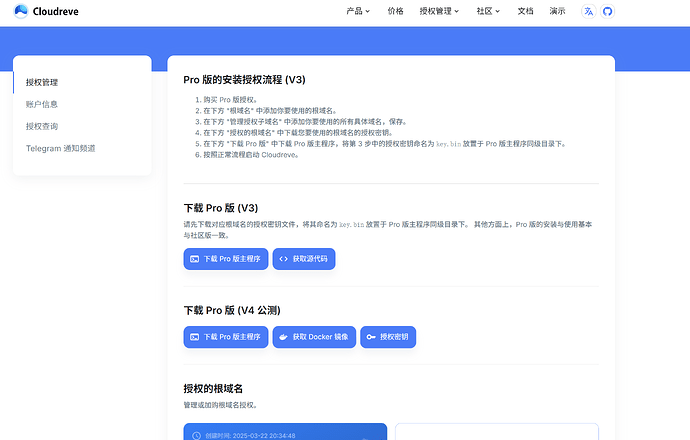Click the 获取源代码 button

pos(304,259)
